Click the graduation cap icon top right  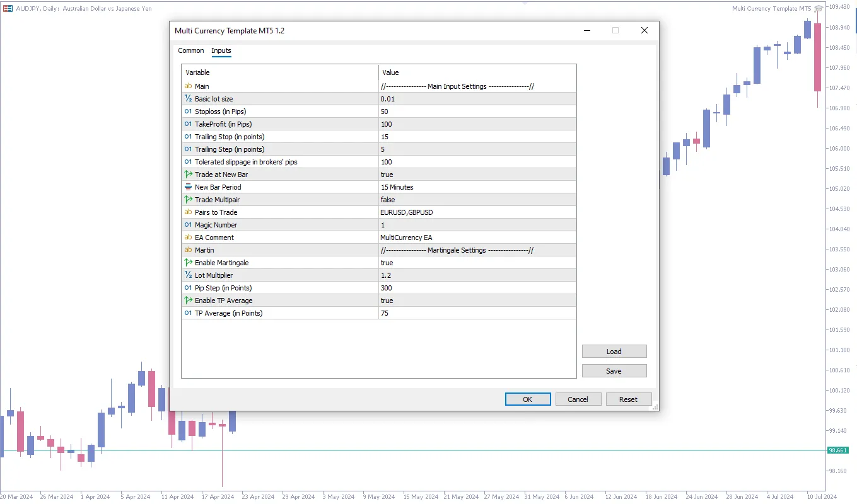point(819,9)
